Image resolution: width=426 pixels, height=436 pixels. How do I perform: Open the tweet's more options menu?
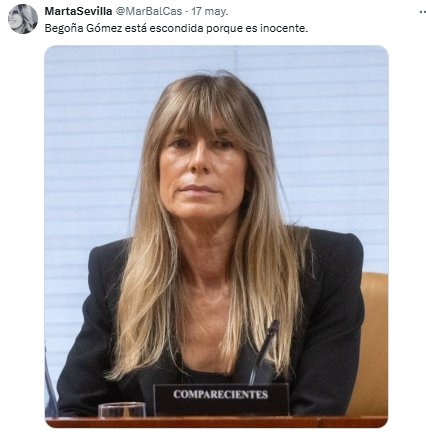pyautogui.click(x=422, y=12)
